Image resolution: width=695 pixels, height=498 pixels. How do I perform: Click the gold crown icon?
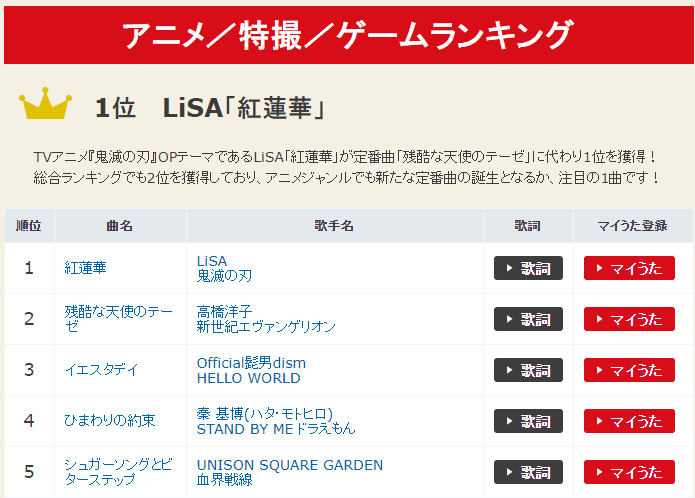45,103
